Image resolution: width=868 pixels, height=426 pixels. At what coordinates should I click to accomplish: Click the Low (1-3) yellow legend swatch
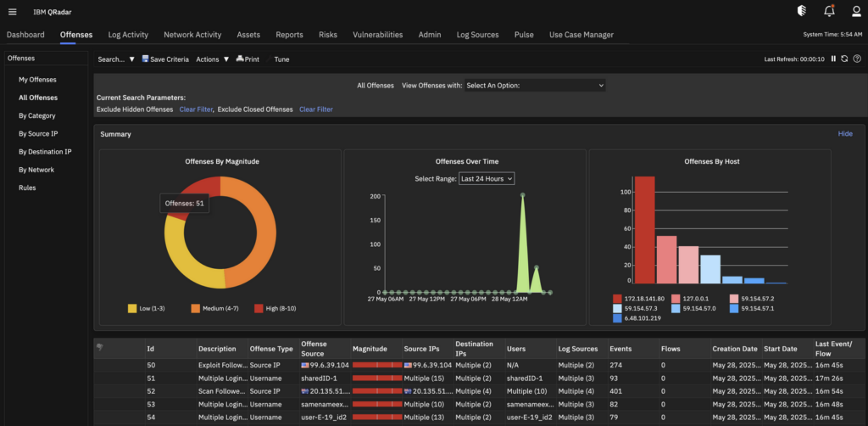coord(132,308)
